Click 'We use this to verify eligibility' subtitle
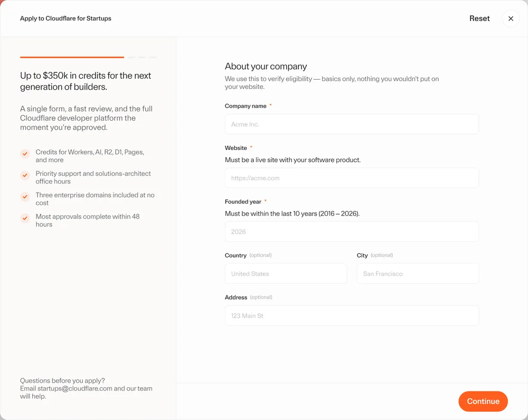 pos(332,83)
